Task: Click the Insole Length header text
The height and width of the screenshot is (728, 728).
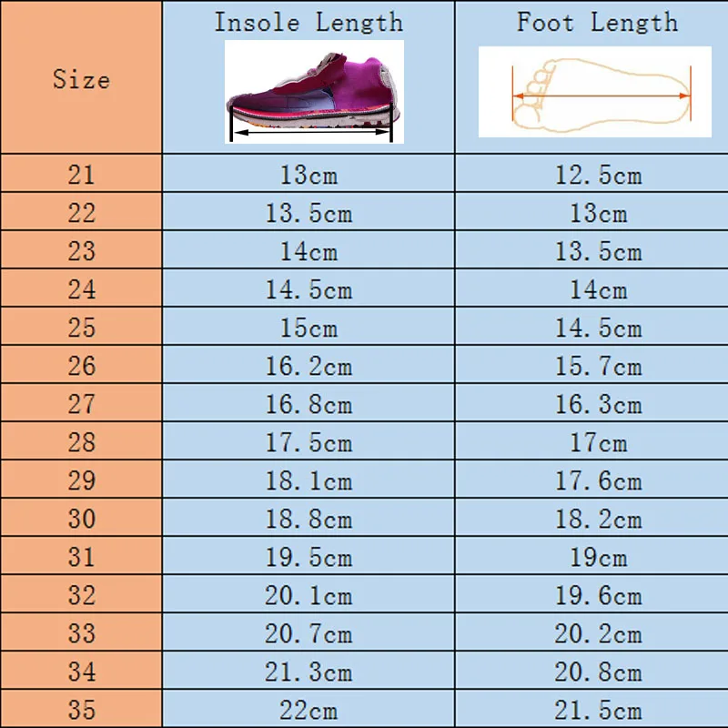Action: 308,23
